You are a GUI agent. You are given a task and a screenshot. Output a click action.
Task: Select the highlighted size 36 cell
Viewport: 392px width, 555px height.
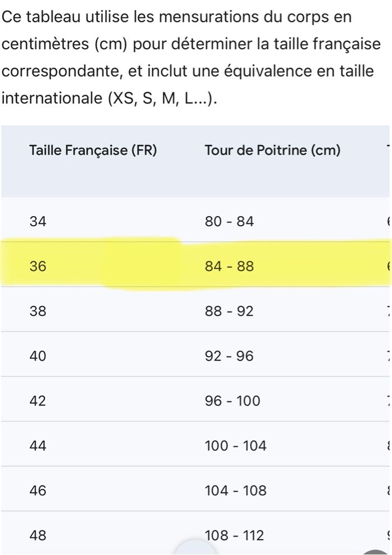(x=38, y=267)
